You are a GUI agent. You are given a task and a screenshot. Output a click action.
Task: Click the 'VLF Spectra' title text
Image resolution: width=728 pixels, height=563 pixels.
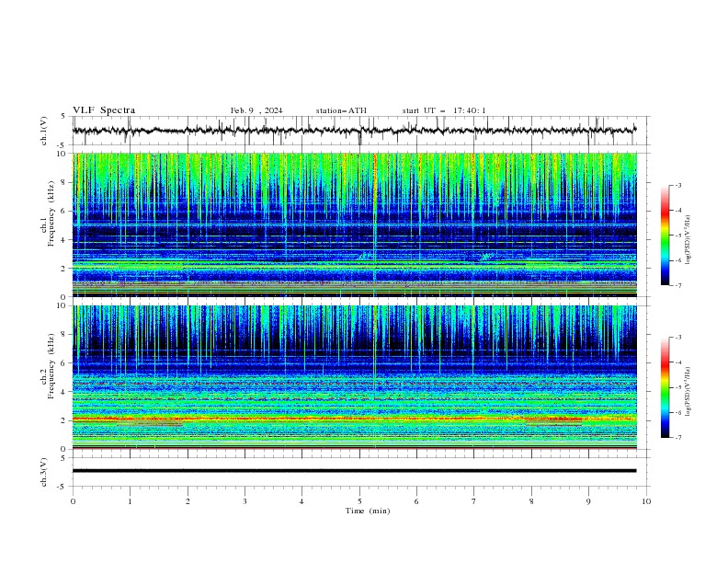tap(104, 110)
